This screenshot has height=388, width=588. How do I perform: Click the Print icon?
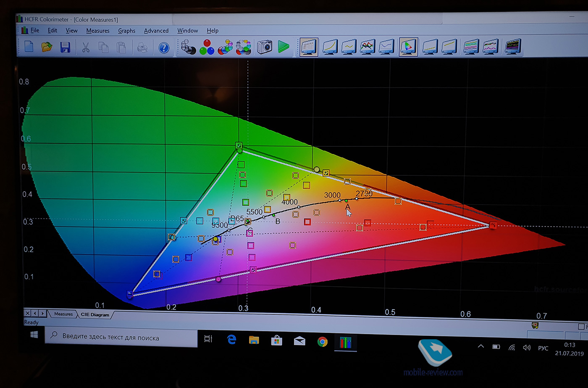[x=142, y=47]
